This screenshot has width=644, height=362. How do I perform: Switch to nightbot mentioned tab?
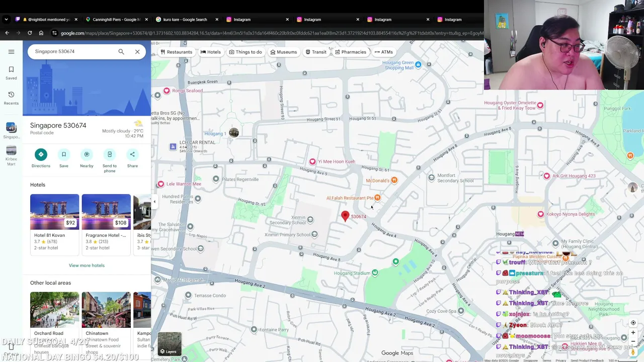pyautogui.click(x=46, y=20)
